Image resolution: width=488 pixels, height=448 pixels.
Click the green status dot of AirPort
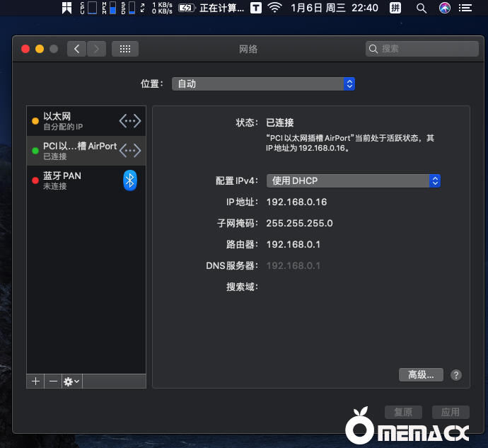pos(35,151)
